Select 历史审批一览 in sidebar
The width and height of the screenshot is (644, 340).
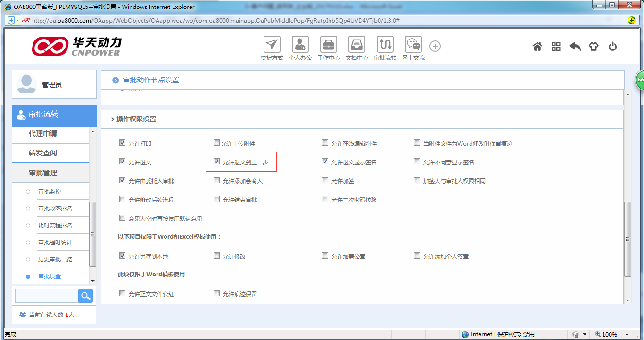click(55, 259)
